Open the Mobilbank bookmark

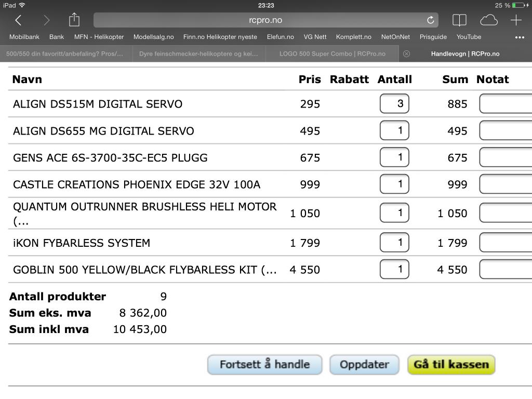[24, 37]
